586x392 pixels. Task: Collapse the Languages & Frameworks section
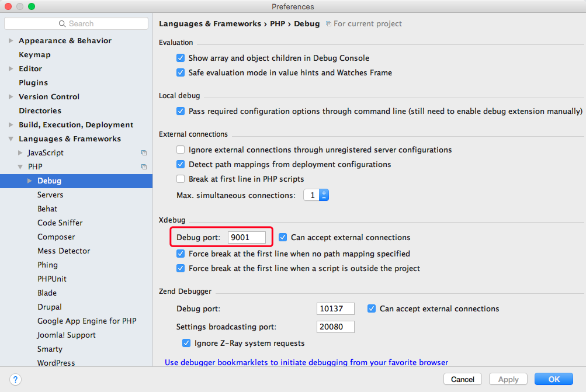[x=11, y=139]
